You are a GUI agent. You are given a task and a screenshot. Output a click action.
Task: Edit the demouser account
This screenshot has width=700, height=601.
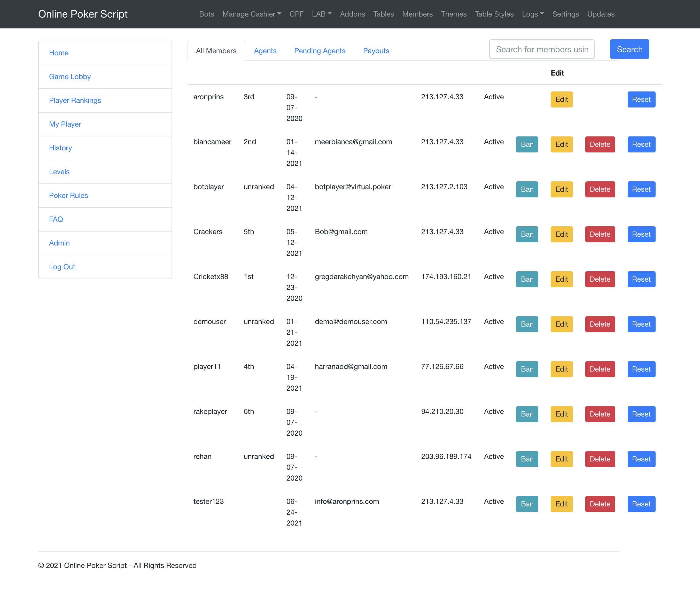point(562,324)
